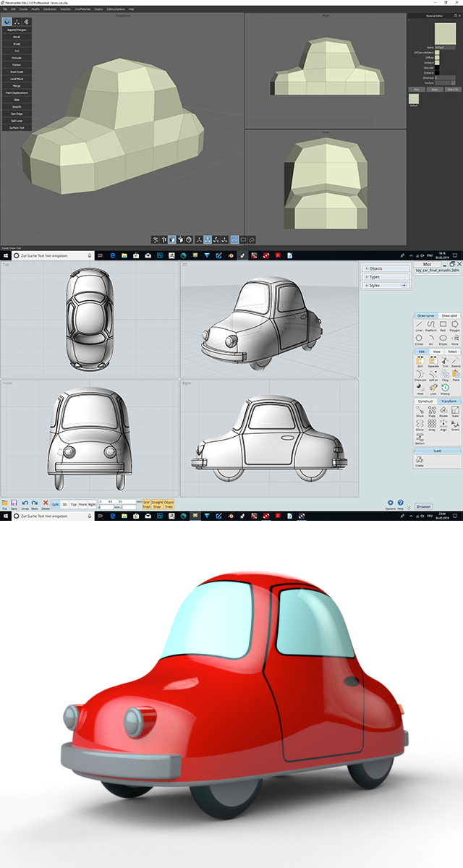The height and width of the screenshot is (868, 463).
Task: Click the Extrude button in Silo
Action: tap(17, 57)
